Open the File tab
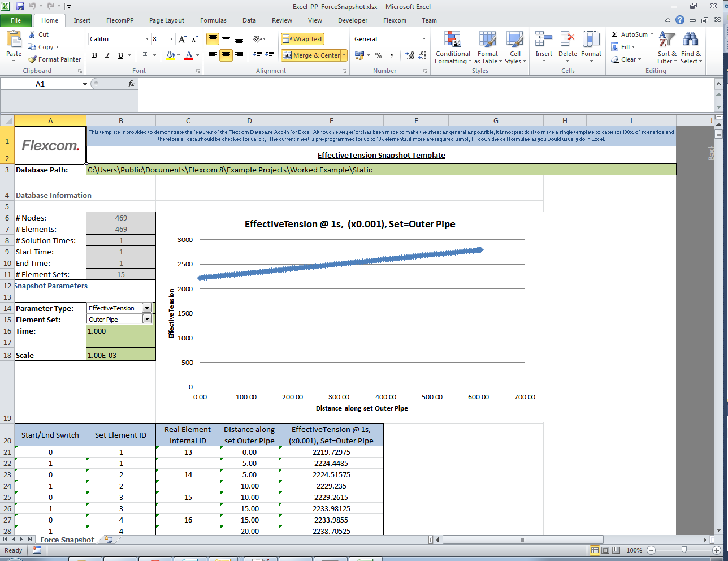Viewport: 728px width, 561px height. coord(16,20)
